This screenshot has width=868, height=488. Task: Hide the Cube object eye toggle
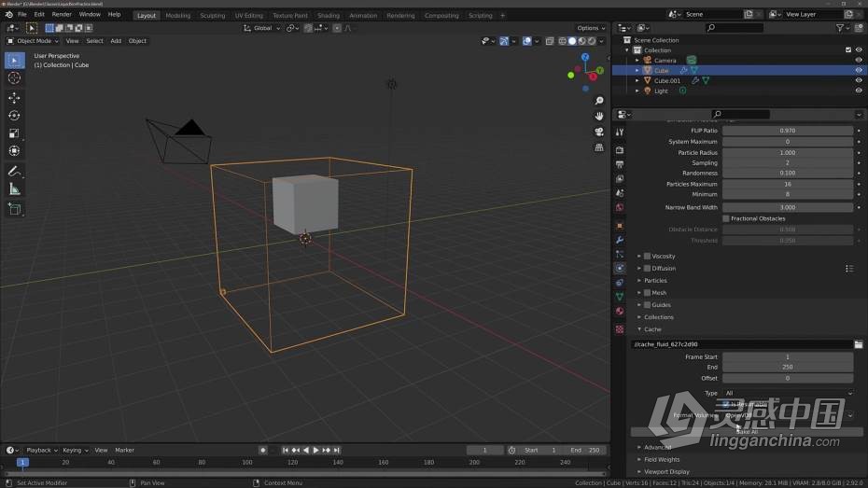coord(859,70)
